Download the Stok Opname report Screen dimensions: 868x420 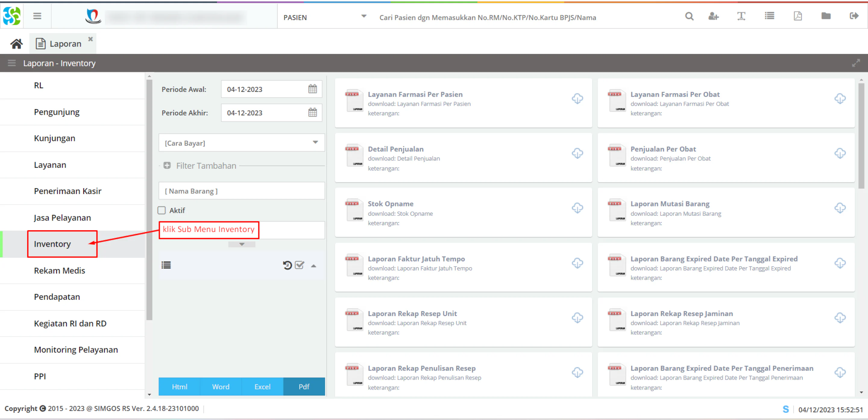(x=577, y=208)
